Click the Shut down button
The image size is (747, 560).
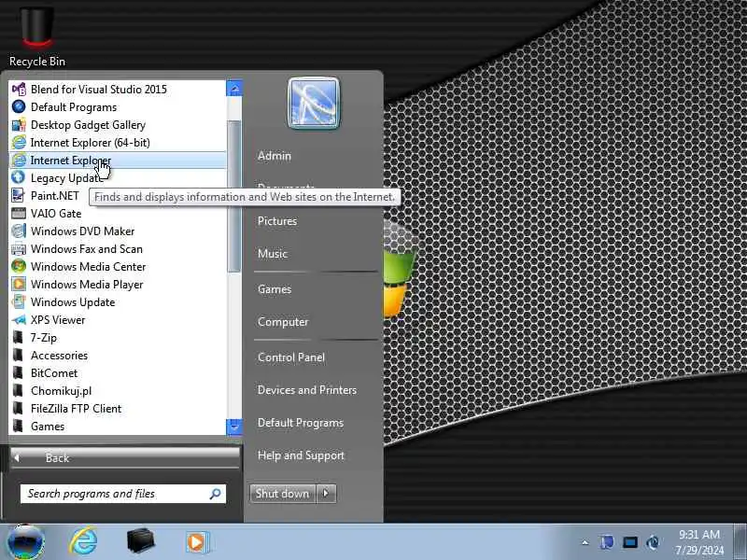[x=283, y=494]
